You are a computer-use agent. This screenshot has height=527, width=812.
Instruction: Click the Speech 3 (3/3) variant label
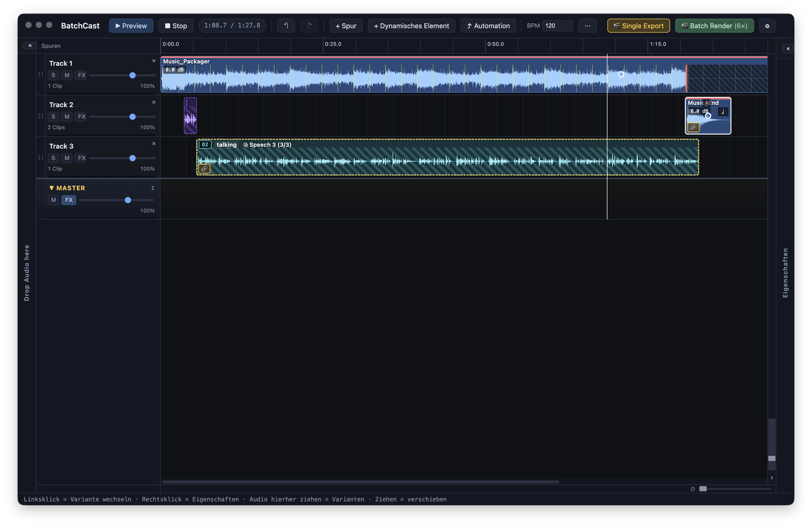[x=267, y=145]
